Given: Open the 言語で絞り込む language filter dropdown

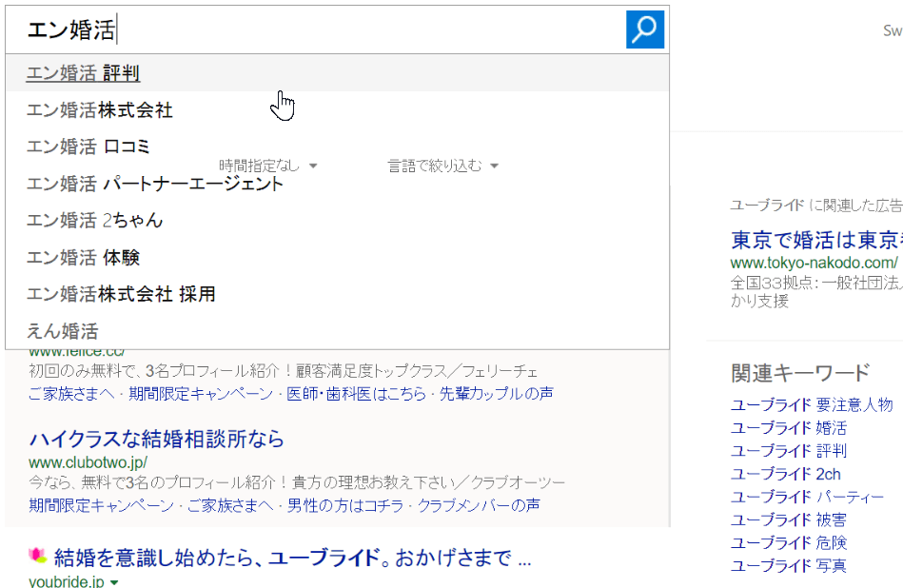Looking at the screenshot, I should tap(442, 166).
